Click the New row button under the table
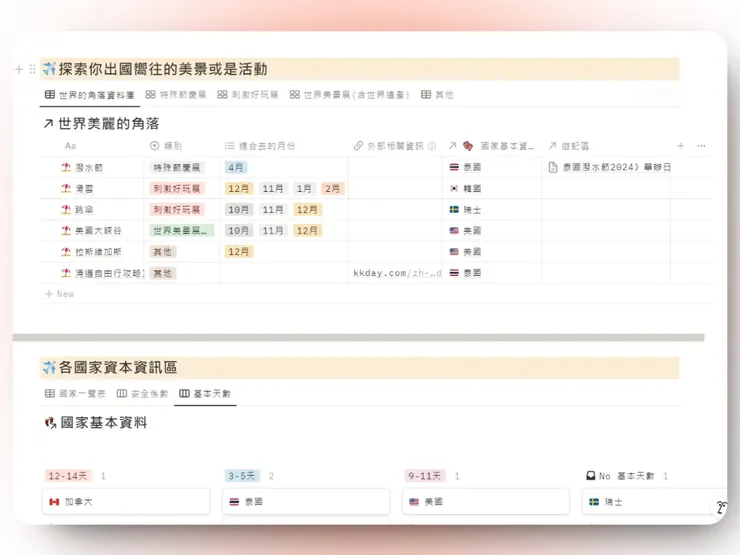740x555 pixels. click(x=59, y=294)
